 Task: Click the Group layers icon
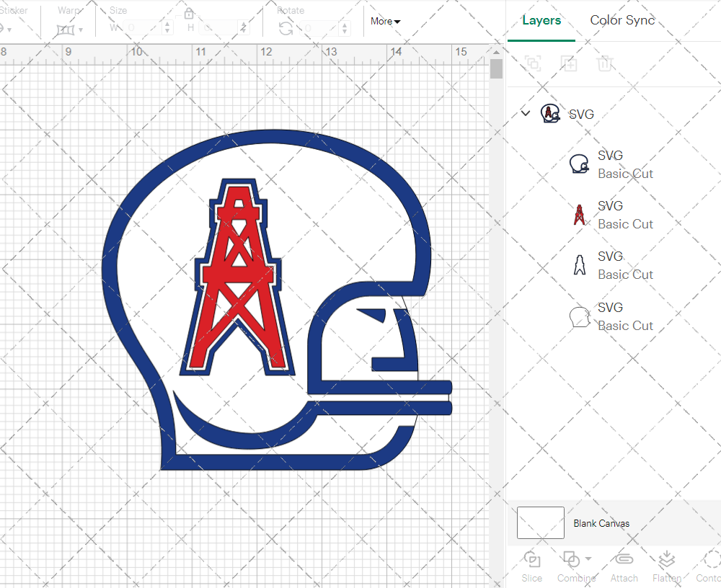point(533,63)
